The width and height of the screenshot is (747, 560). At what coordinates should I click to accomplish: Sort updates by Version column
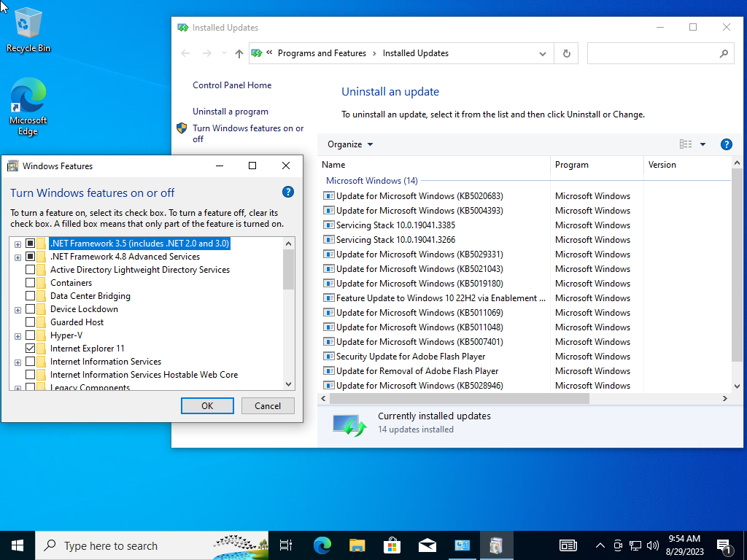(x=687, y=165)
